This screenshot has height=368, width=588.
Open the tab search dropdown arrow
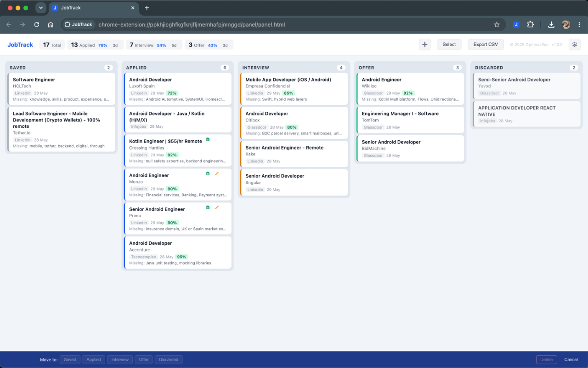pos(41,8)
